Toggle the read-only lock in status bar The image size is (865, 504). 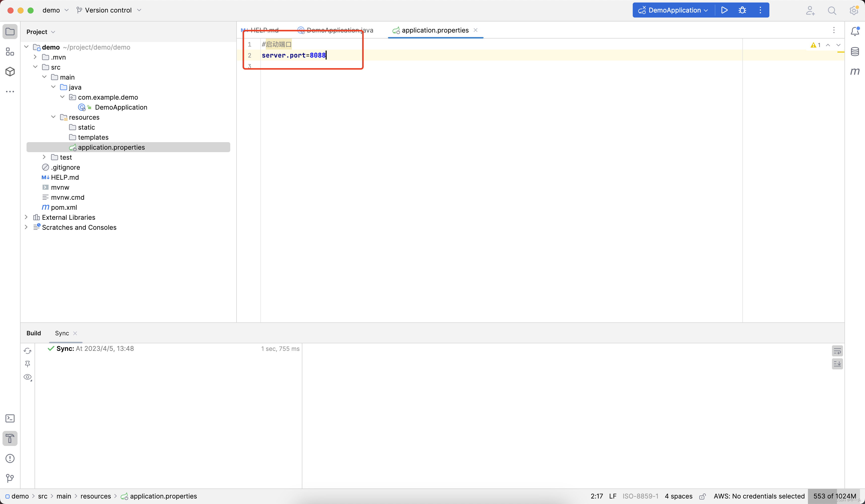coord(702,496)
